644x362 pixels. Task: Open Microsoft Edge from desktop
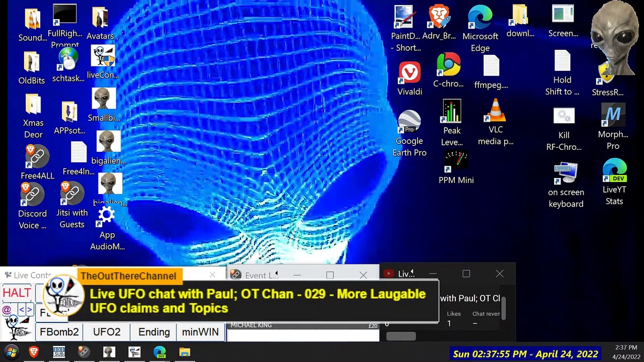point(480,29)
